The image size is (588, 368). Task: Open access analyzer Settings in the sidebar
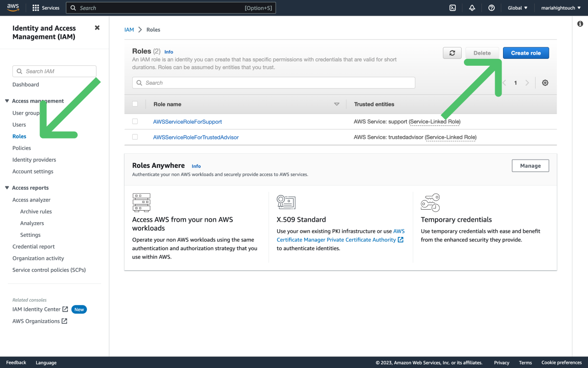point(30,235)
